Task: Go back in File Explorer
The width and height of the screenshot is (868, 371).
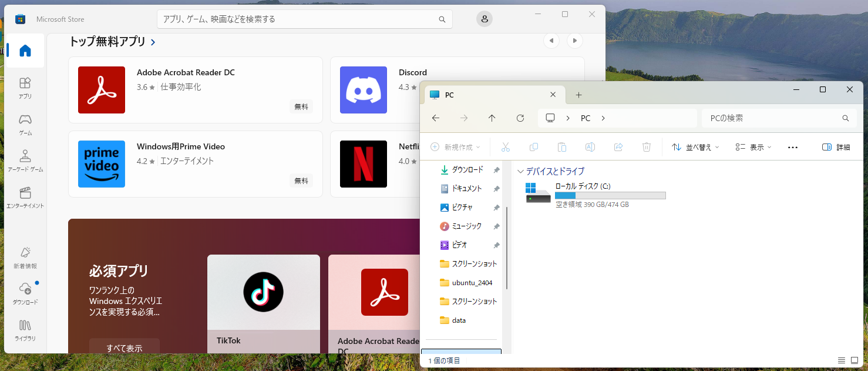Action: [x=436, y=118]
